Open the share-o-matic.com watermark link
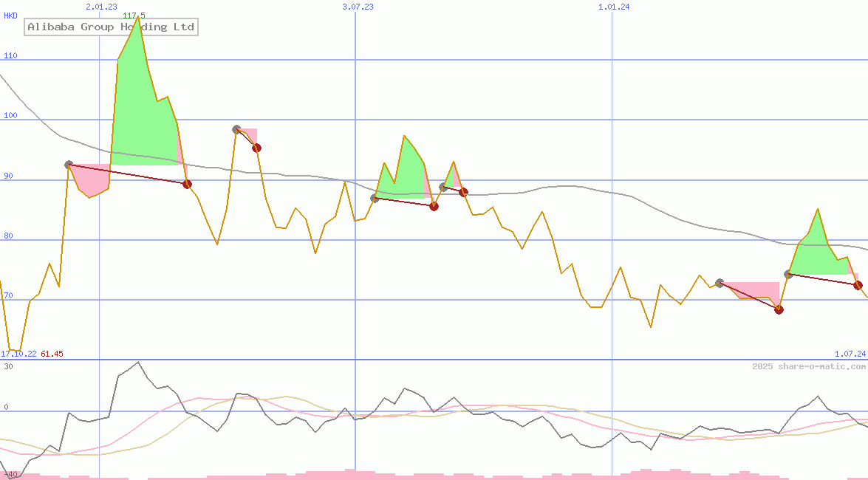 [x=809, y=366]
